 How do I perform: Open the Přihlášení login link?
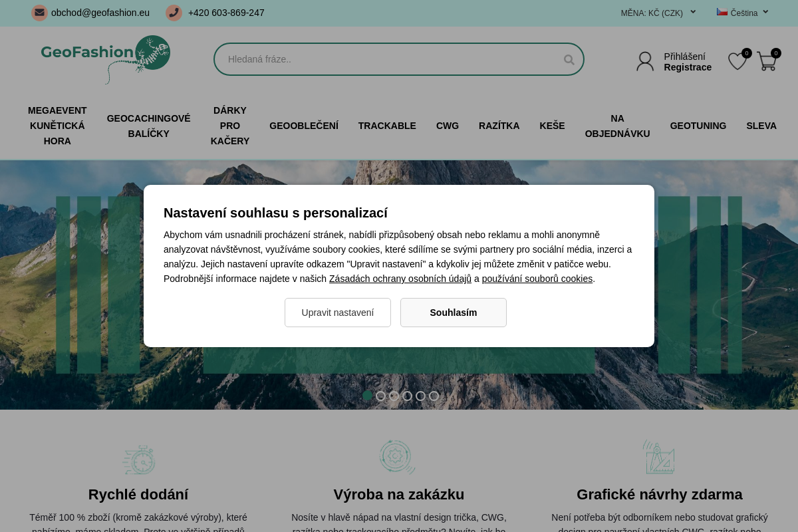coord(684,57)
